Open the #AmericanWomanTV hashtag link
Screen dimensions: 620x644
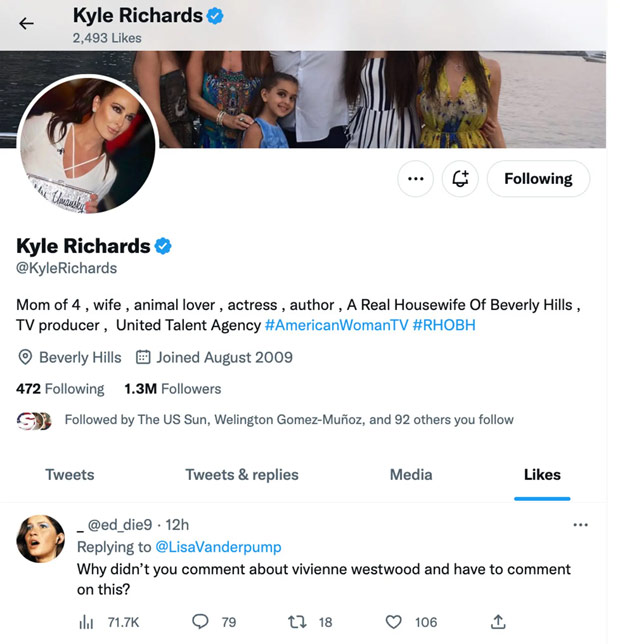point(336,325)
